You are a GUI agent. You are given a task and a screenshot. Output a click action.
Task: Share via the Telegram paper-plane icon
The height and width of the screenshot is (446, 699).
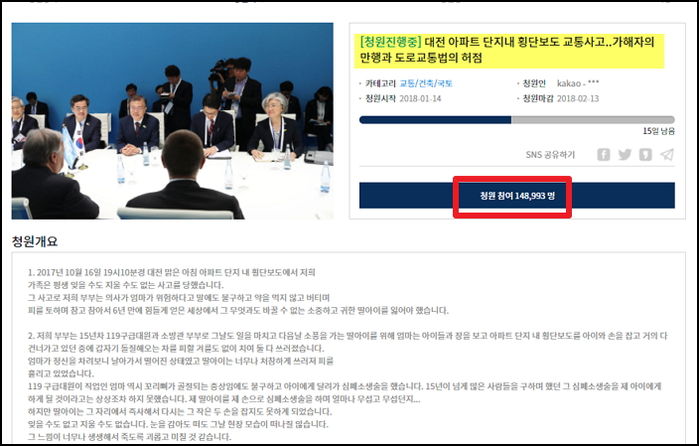pyautogui.click(x=667, y=155)
